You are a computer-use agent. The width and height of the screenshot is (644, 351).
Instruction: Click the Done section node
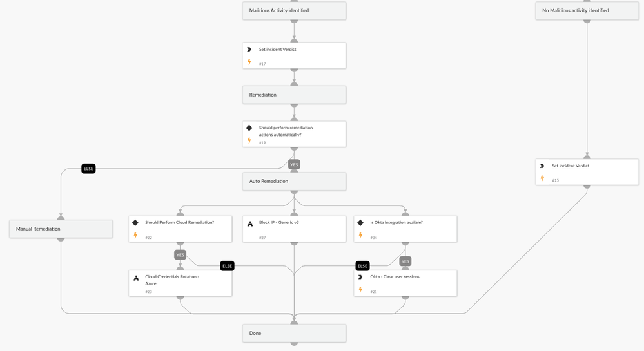[294, 333]
